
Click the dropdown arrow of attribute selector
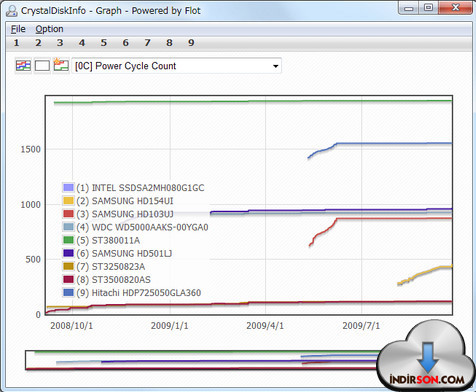point(275,66)
